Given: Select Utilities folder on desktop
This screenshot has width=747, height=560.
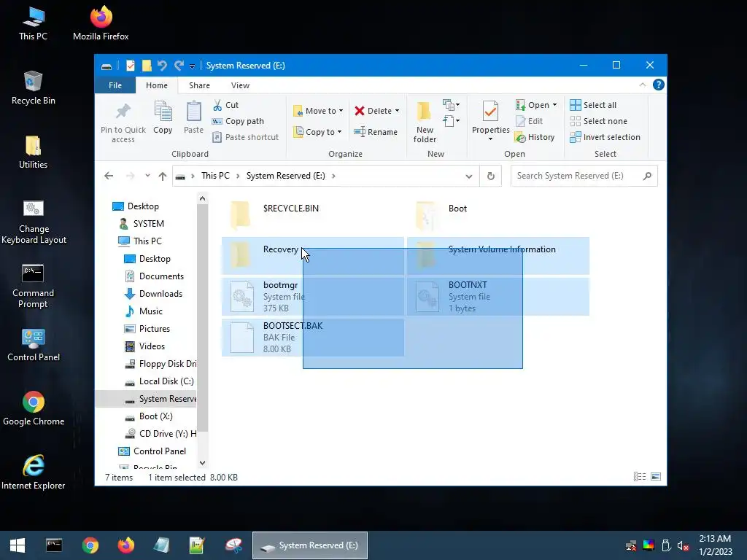Looking at the screenshot, I should (33, 152).
